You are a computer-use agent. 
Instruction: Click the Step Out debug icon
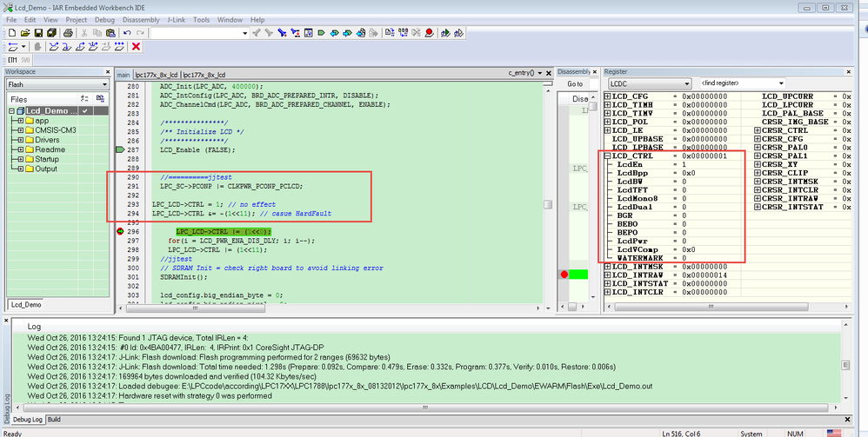pyautogui.click(x=80, y=46)
